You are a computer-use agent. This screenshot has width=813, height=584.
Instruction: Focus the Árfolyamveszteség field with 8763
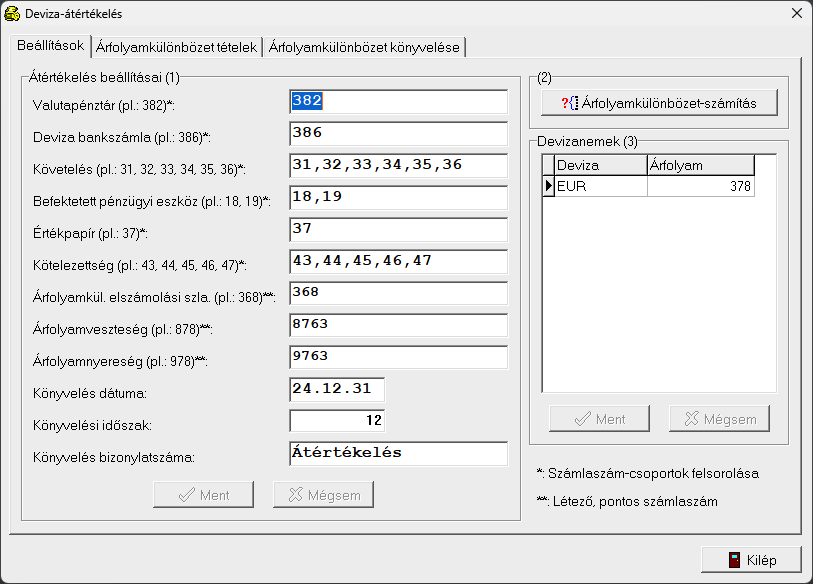[x=399, y=326]
